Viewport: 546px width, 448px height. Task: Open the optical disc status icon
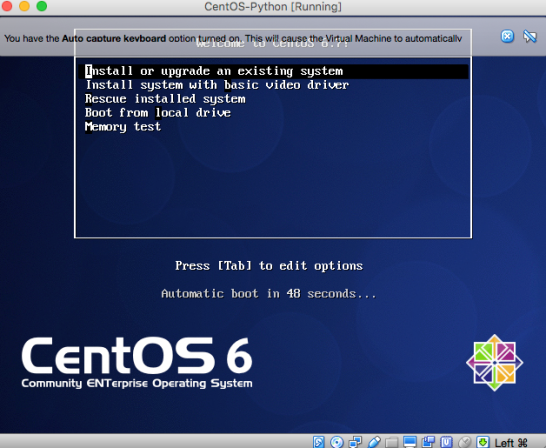337,442
